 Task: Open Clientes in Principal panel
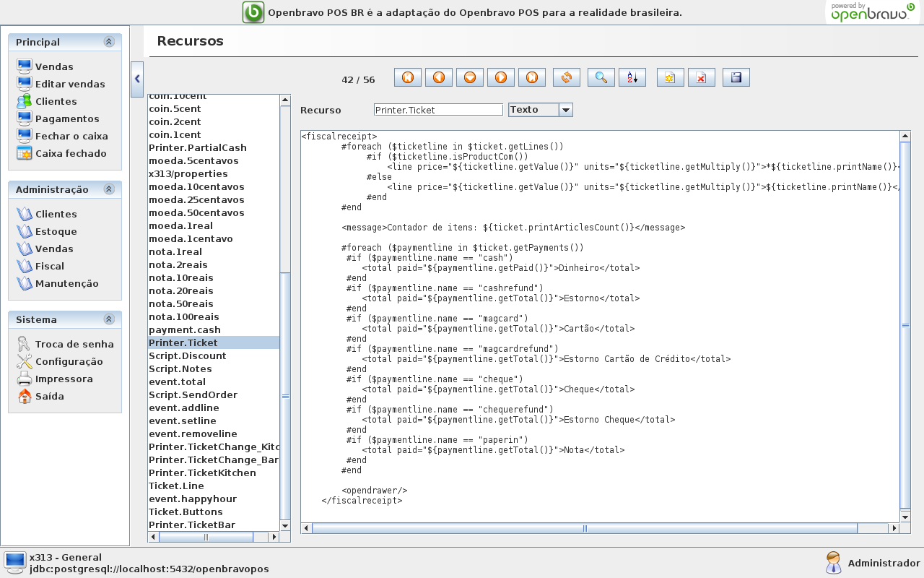[46, 101]
